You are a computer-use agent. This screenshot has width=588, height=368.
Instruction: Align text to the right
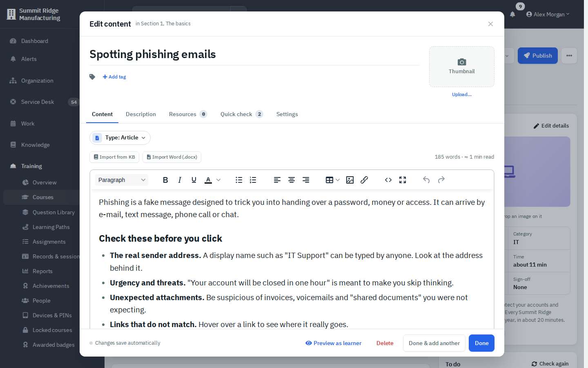(306, 180)
